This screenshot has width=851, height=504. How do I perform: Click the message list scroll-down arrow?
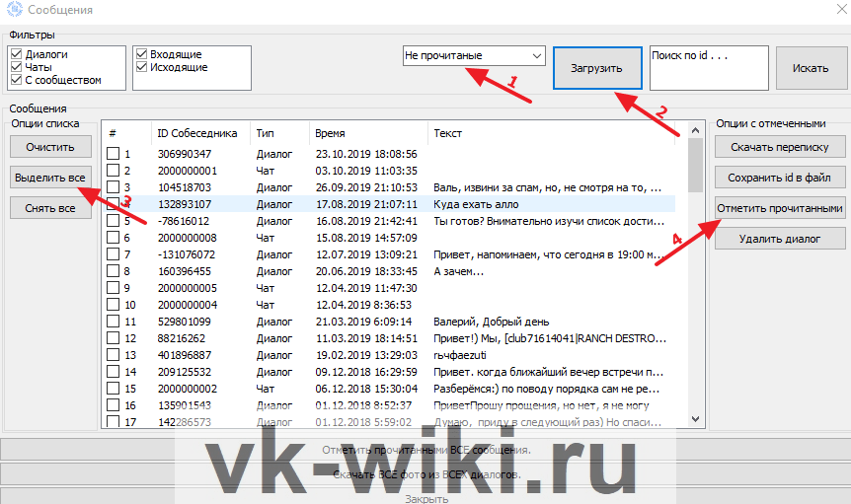(696, 417)
